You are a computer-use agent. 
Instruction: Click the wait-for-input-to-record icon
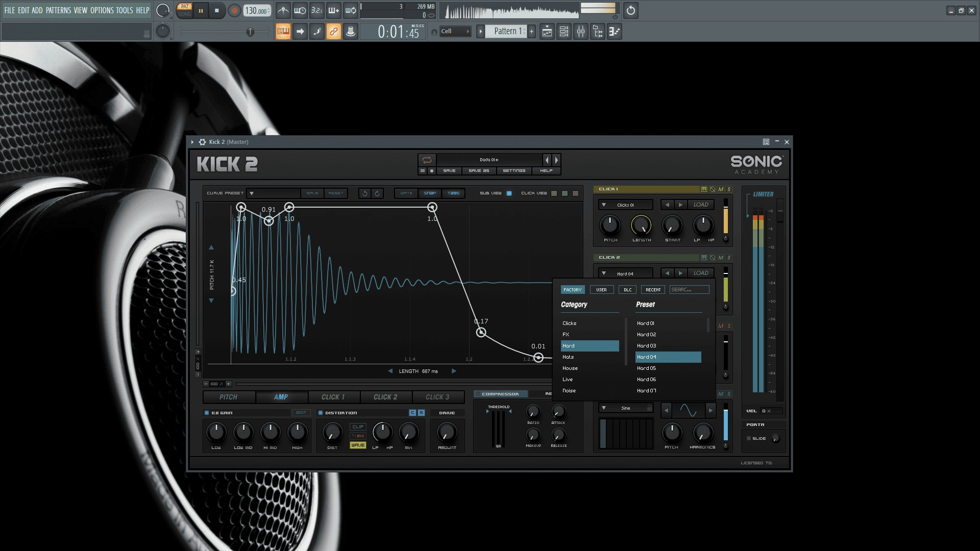300,10
